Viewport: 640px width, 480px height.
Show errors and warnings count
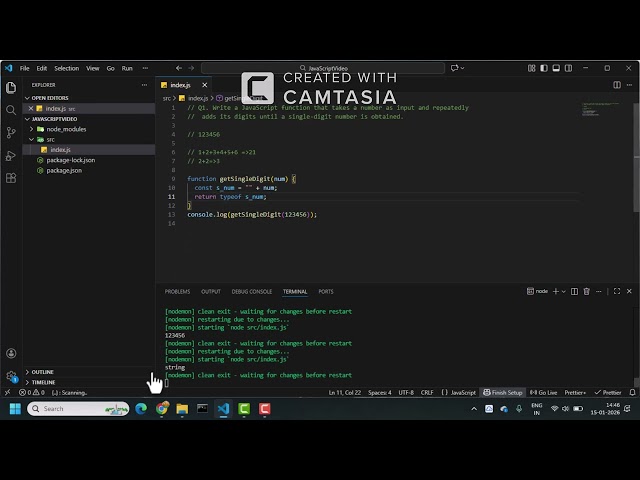(x=31, y=392)
